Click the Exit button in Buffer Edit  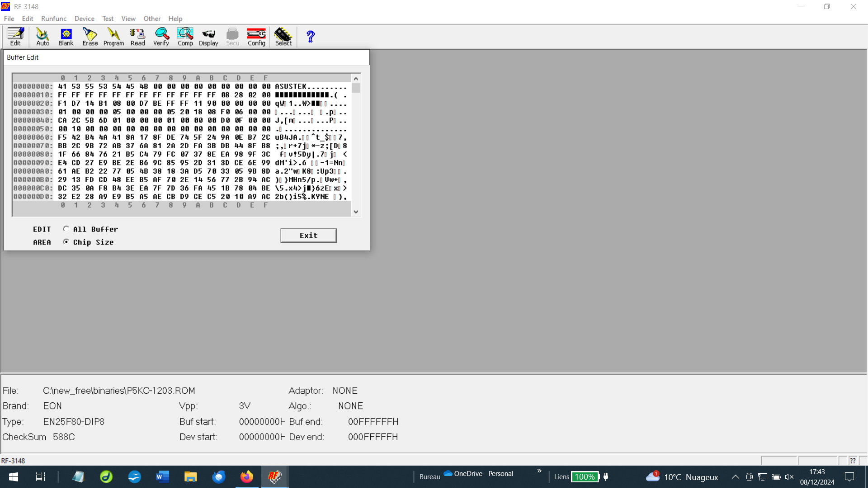click(308, 236)
